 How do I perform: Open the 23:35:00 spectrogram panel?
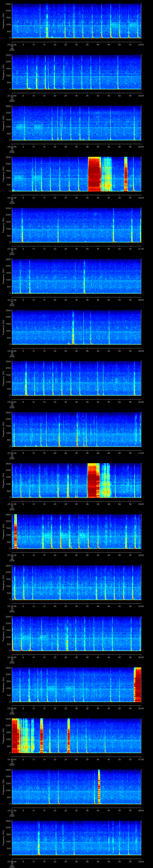click(76, 685)
